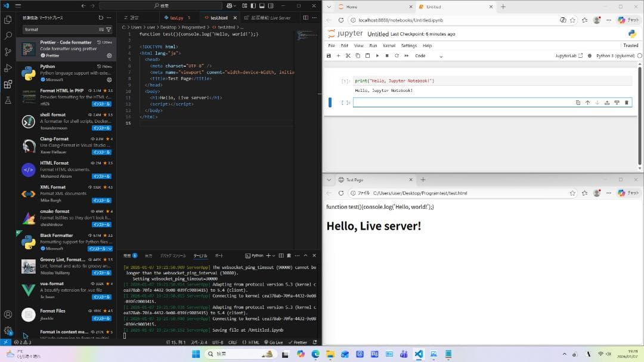Click the Jupyter save notebook icon
The image size is (644, 362).
(329, 55)
